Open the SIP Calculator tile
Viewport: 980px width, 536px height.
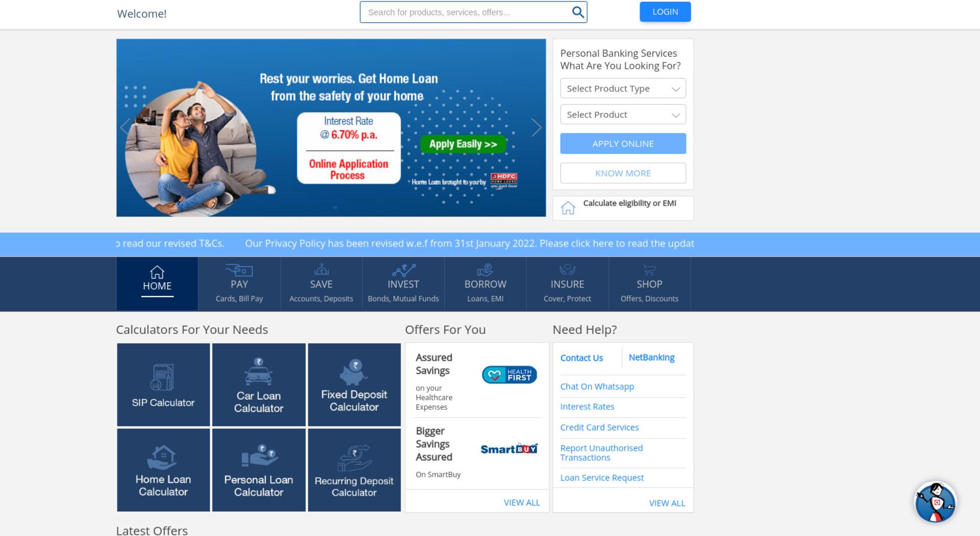coord(163,384)
